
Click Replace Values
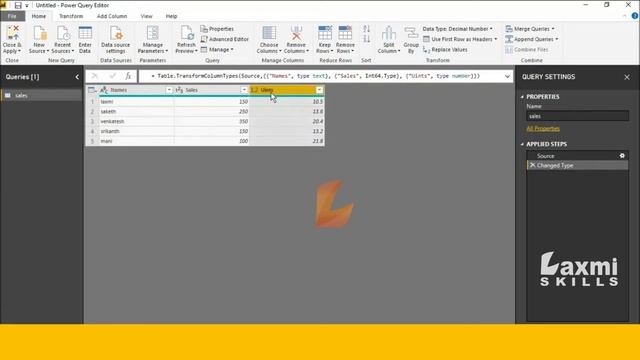[x=445, y=49]
